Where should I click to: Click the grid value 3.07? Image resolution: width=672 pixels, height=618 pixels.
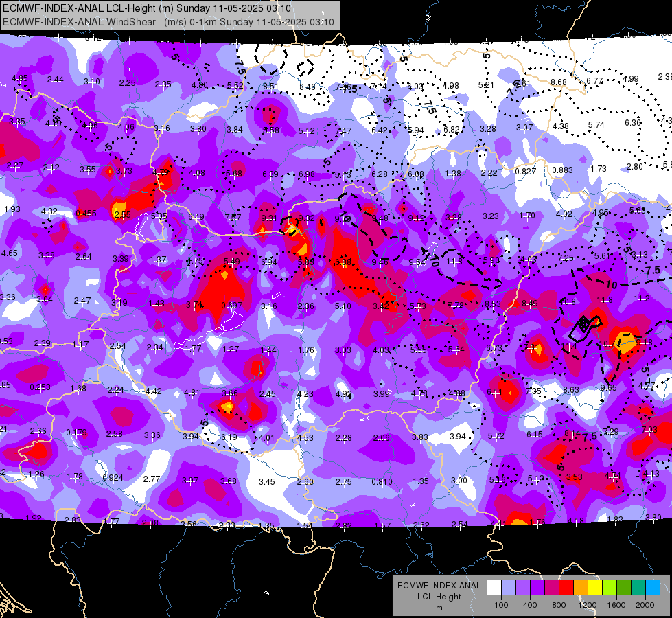524,127
